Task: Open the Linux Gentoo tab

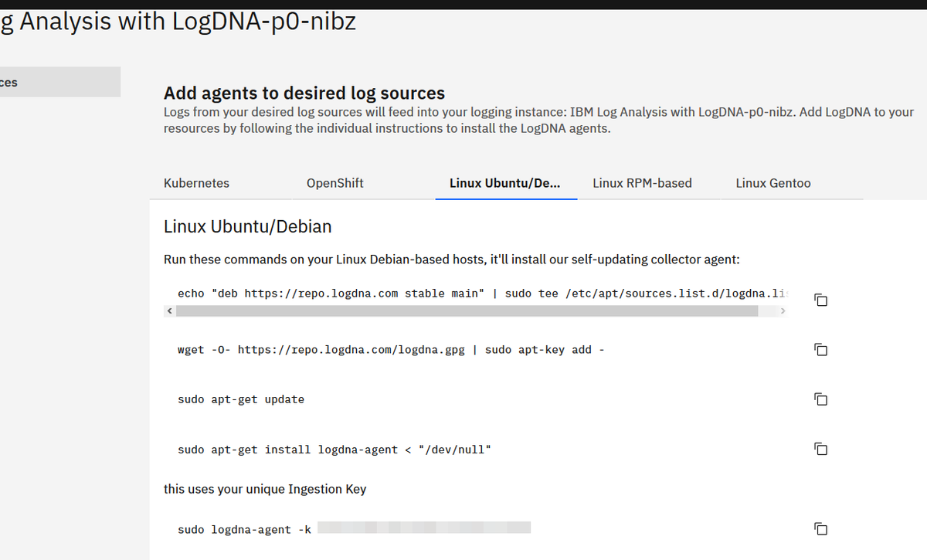Action: 792,183
